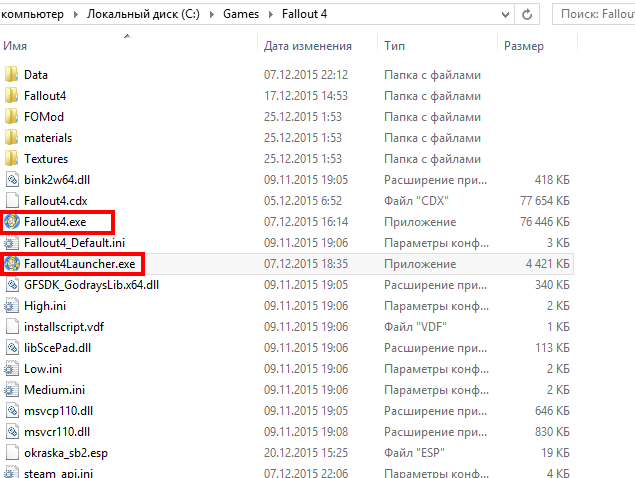Expand the chevron after Games breadcrumb
Screen dimensions: 635x478
pos(271,15)
